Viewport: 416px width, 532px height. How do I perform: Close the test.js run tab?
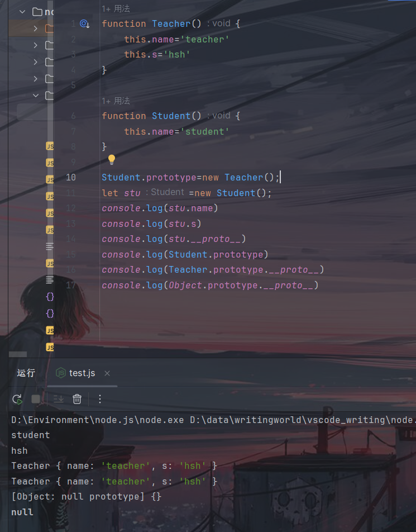pyautogui.click(x=107, y=373)
